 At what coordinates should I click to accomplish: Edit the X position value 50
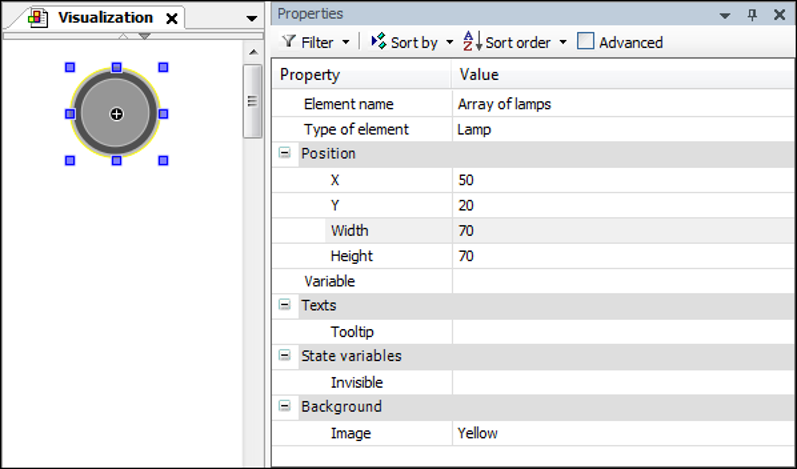[x=624, y=180]
